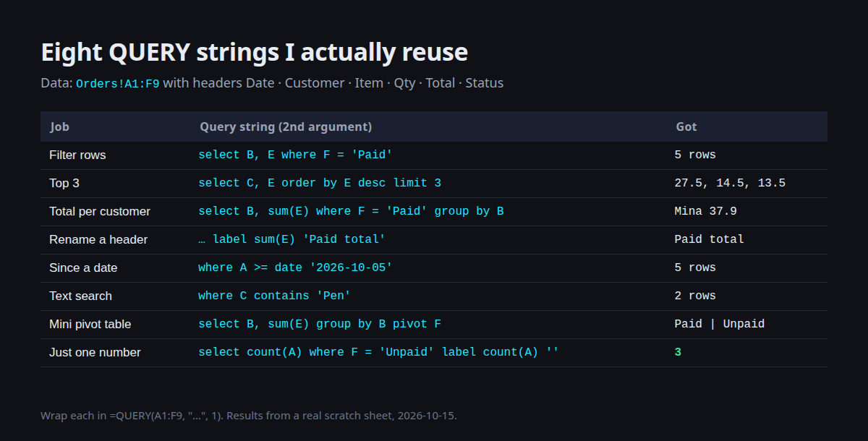Click the 'Paid | Unpaid' result cell
The image size is (868, 441).
tap(720, 324)
